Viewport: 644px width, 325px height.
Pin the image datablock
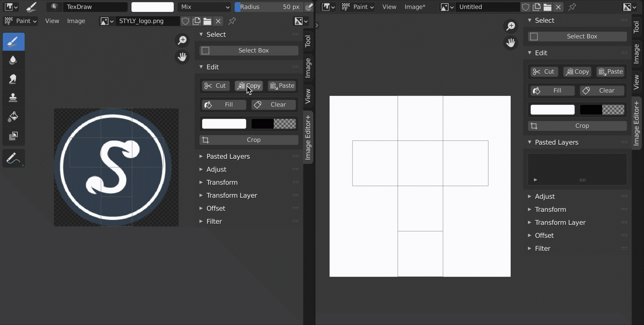232,21
